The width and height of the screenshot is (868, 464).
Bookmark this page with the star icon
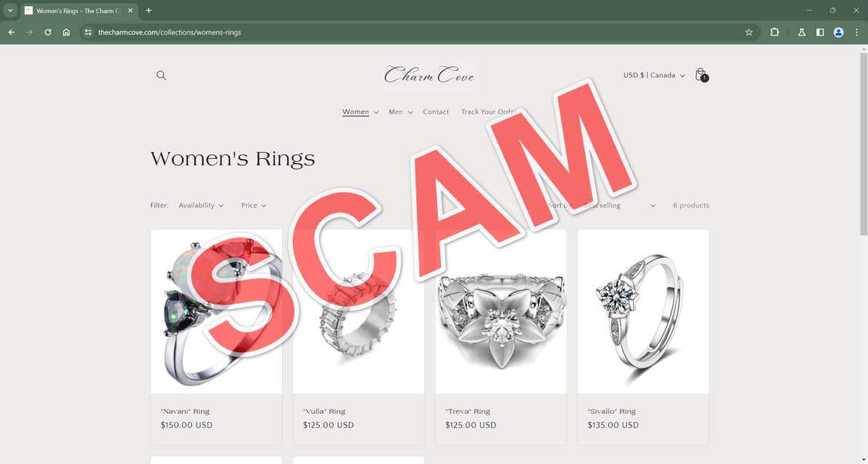(749, 32)
